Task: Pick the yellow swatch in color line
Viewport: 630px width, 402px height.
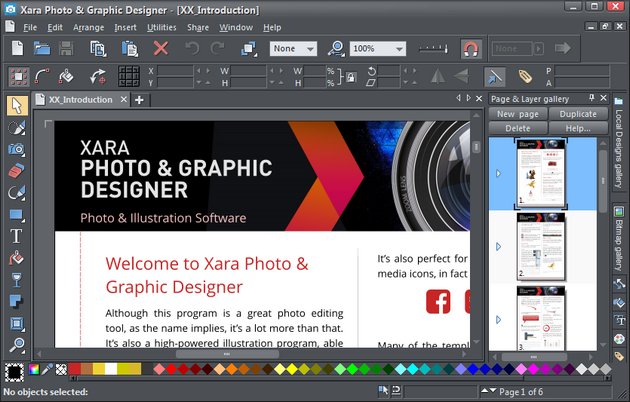Action: point(131,370)
